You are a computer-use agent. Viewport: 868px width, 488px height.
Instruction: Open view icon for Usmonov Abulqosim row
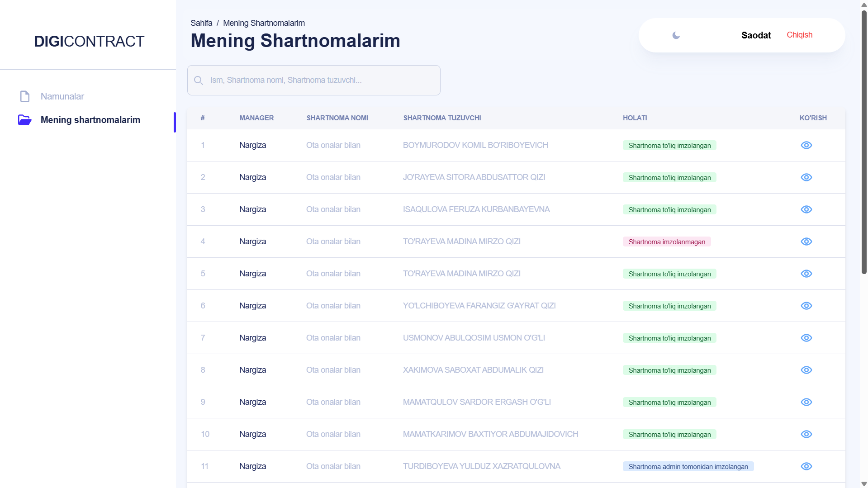806,338
